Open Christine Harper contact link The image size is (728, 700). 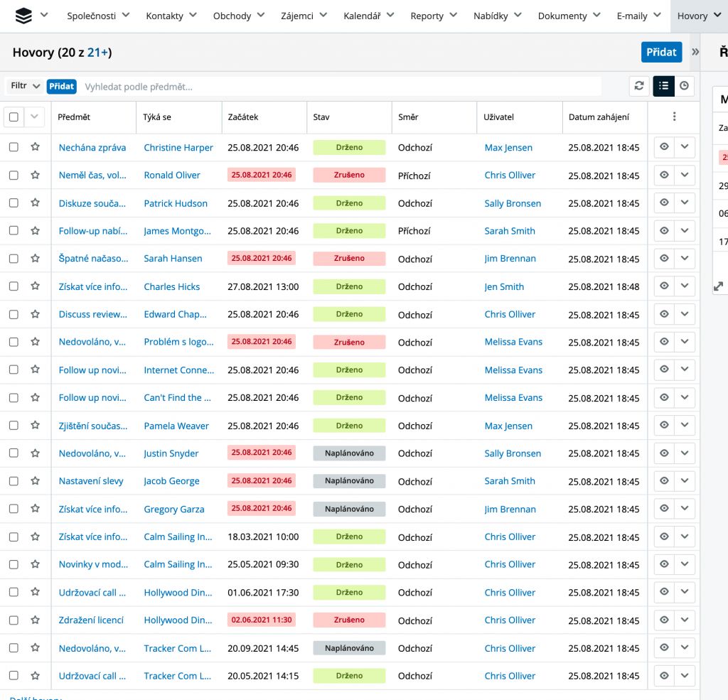178,148
